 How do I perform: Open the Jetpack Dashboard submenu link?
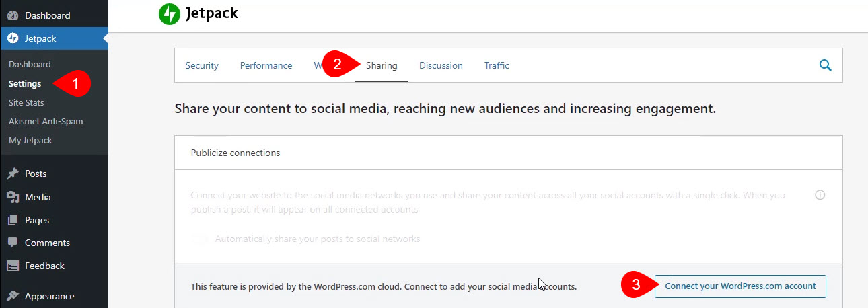point(30,65)
